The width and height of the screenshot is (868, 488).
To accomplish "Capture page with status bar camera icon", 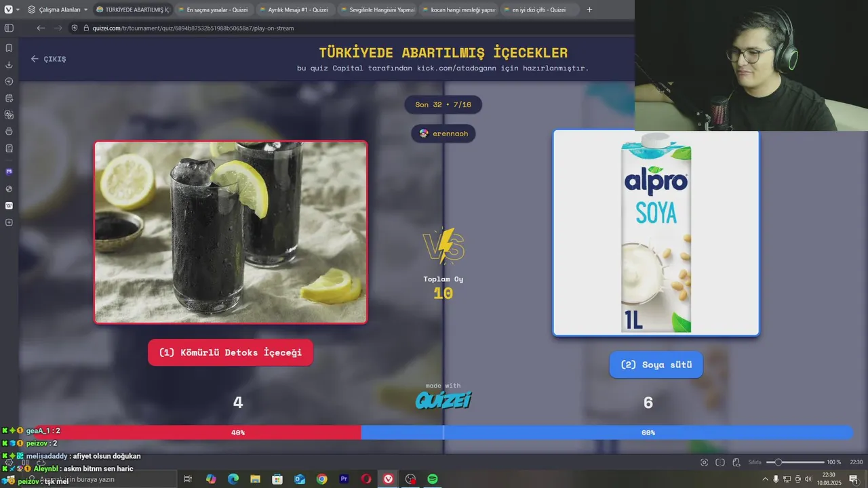I will coord(705,462).
